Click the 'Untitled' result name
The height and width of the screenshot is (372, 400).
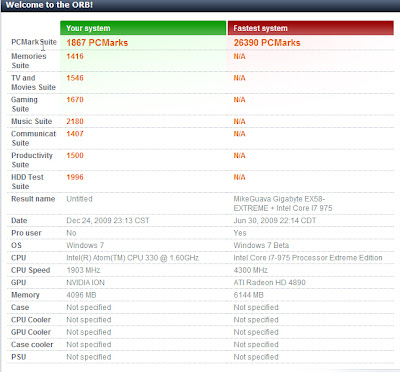[79, 199]
